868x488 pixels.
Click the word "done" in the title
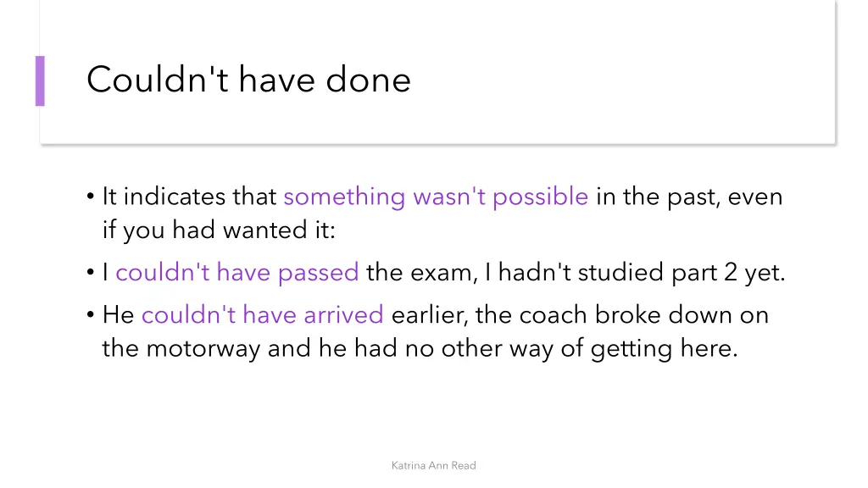368,79
